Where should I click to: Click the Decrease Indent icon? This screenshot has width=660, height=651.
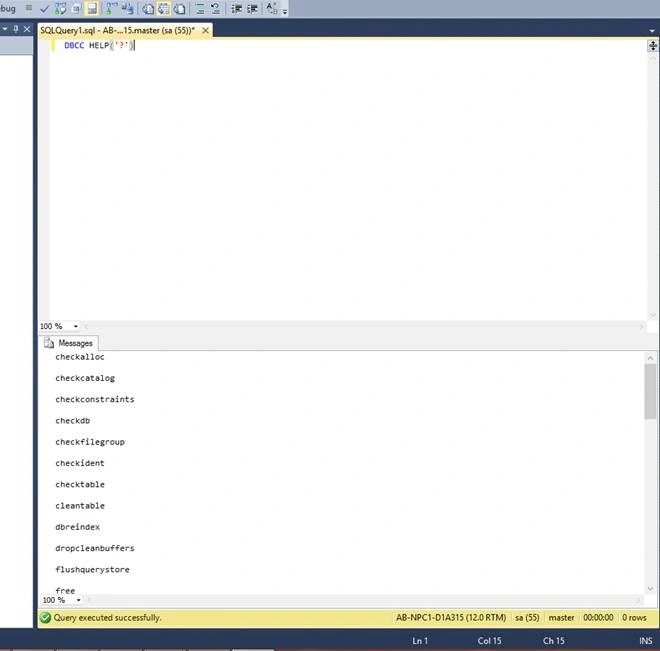point(236,8)
